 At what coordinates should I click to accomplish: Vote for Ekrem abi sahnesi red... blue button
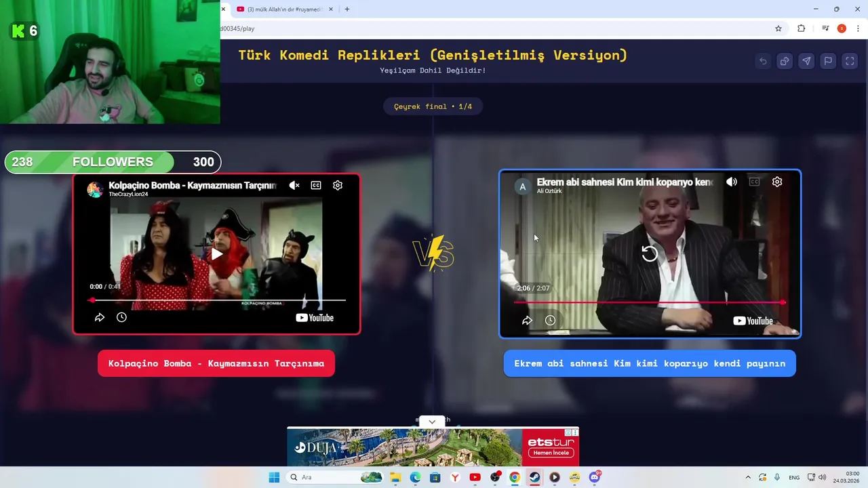tap(650, 363)
